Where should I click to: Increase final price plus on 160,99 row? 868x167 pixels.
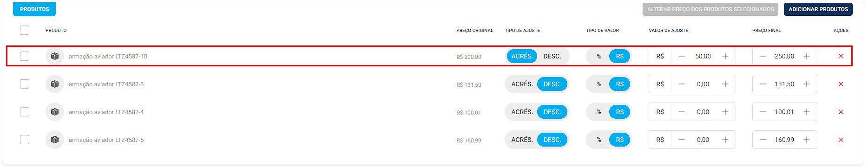pyautogui.click(x=807, y=140)
